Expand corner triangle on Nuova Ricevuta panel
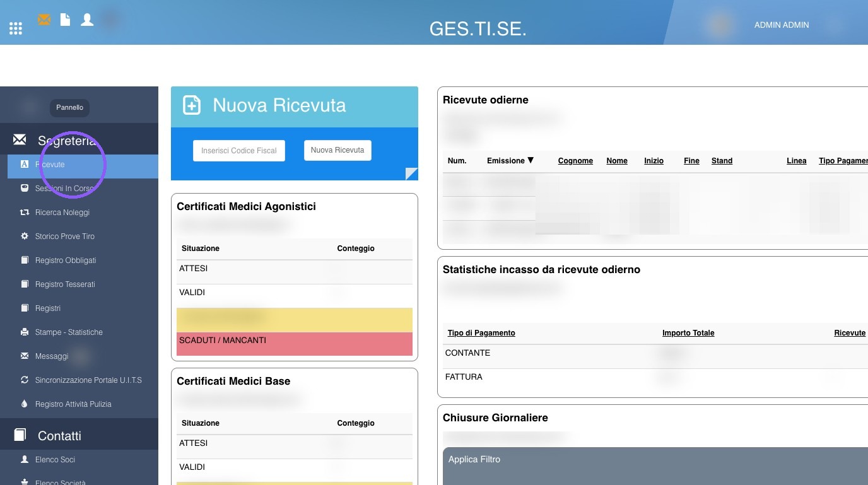The width and height of the screenshot is (868, 485). point(411,174)
